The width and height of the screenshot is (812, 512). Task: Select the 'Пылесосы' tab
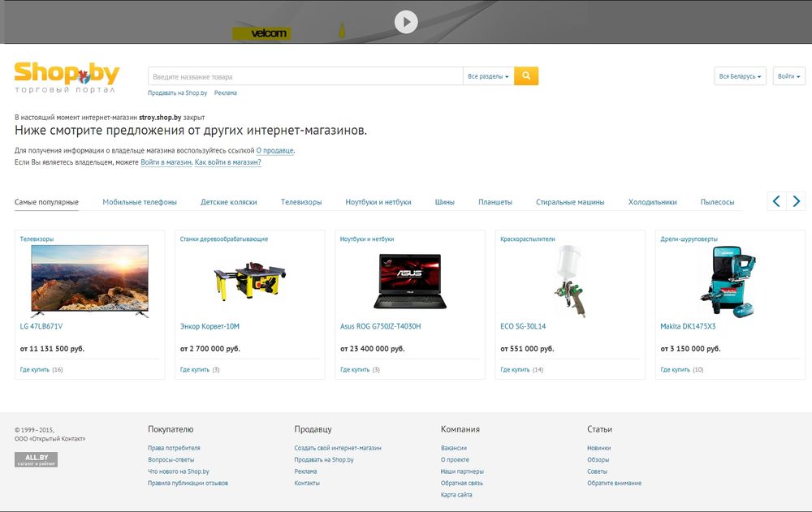pyautogui.click(x=717, y=202)
